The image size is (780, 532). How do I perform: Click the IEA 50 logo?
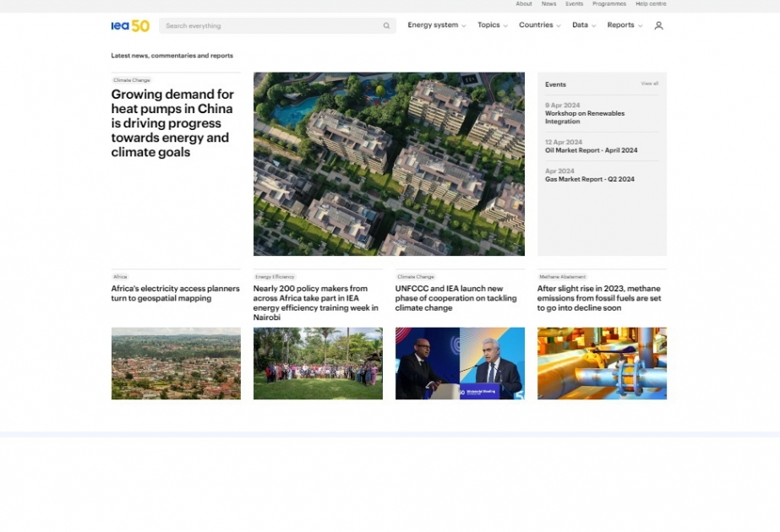130,26
